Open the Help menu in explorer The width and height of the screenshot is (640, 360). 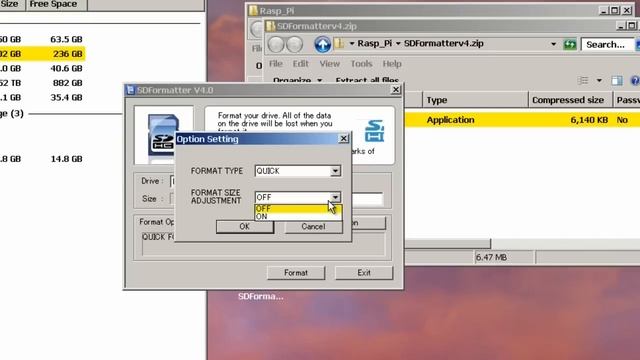(392, 64)
